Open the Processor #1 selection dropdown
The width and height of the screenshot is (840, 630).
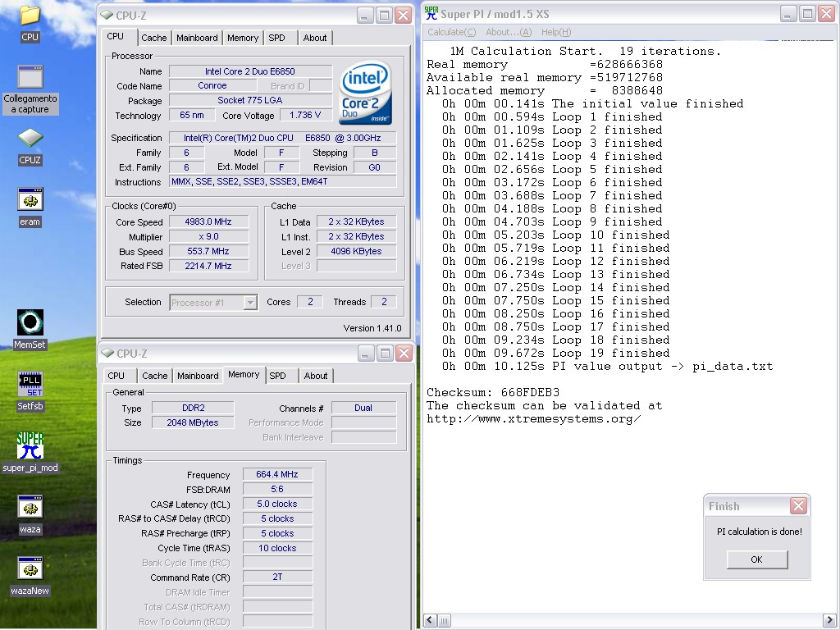[x=250, y=303]
